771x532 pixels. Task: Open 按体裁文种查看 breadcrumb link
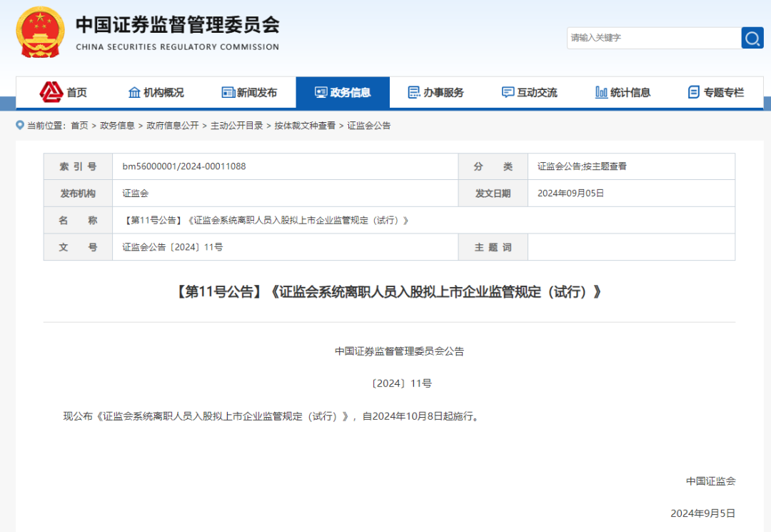pos(305,126)
